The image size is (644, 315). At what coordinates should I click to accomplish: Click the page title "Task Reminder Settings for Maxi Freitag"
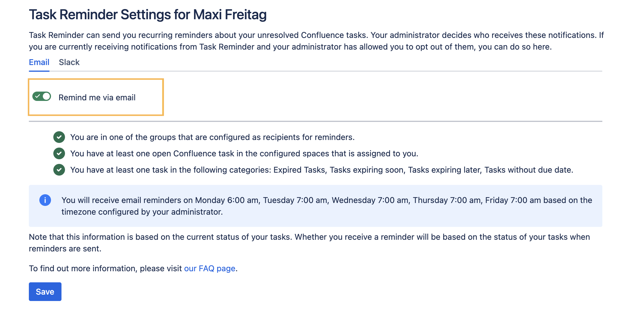tap(148, 14)
